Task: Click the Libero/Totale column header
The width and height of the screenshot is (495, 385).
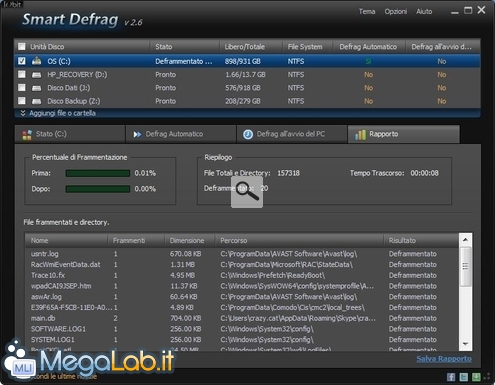Action: [251, 47]
